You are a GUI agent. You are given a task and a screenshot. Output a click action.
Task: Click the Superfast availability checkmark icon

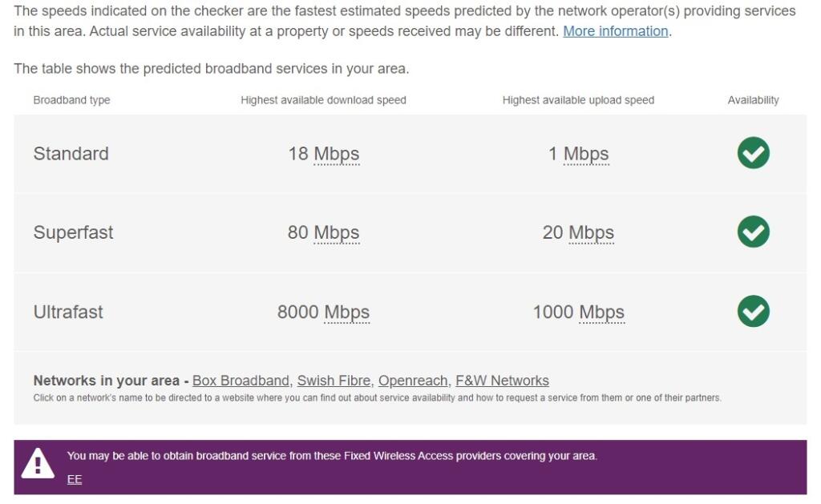click(x=753, y=232)
